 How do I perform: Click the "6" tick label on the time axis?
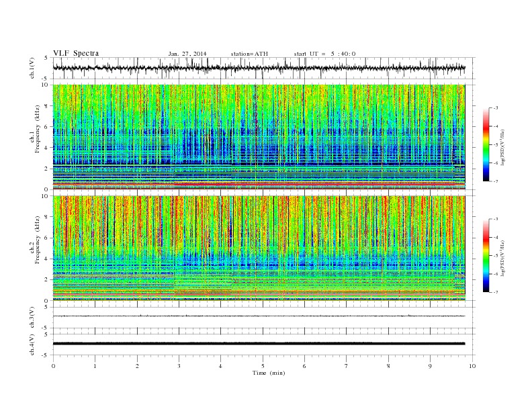click(305, 366)
